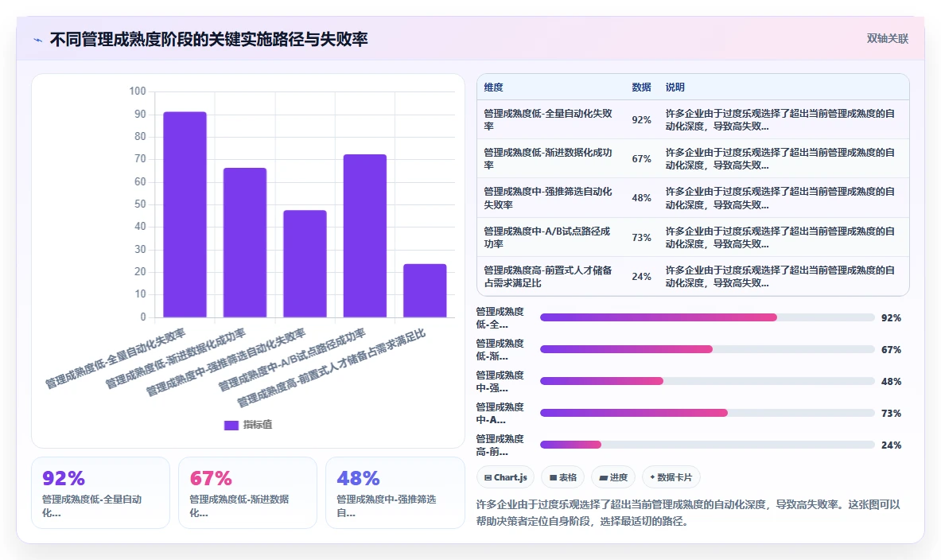Click the Chart.js tag chip
This screenshot has height=560, width=941.
[x=505, y=478]
